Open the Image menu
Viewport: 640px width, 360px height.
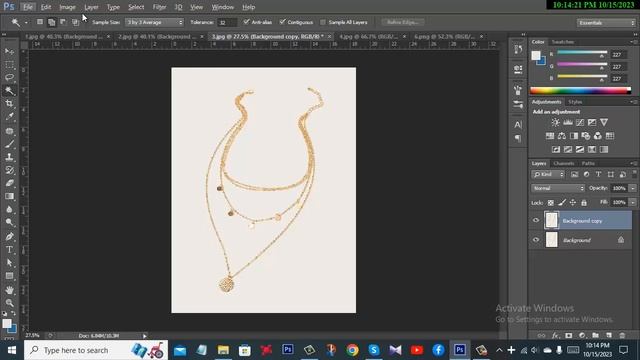pos(67,7)
